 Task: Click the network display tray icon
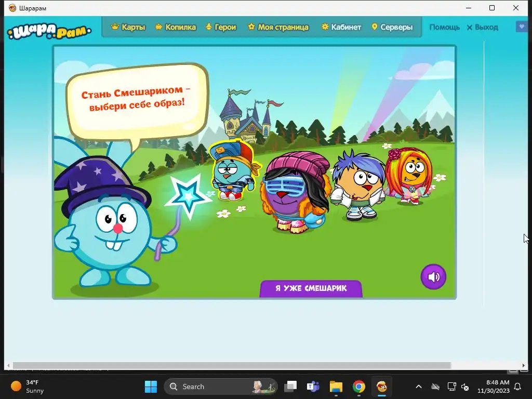click(451, 387)
